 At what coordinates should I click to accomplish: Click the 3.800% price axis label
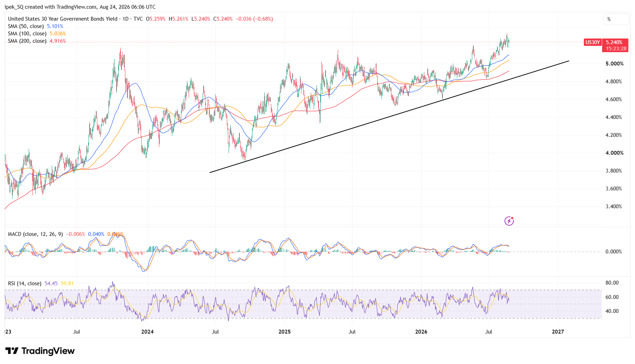[614, 171]
